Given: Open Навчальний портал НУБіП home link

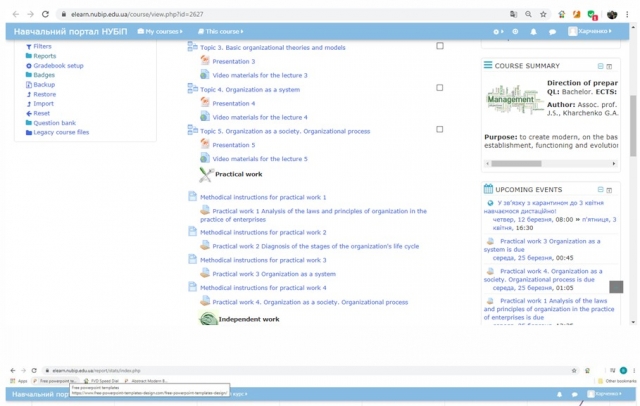Looking at the screenshot, I should (71, 31).
